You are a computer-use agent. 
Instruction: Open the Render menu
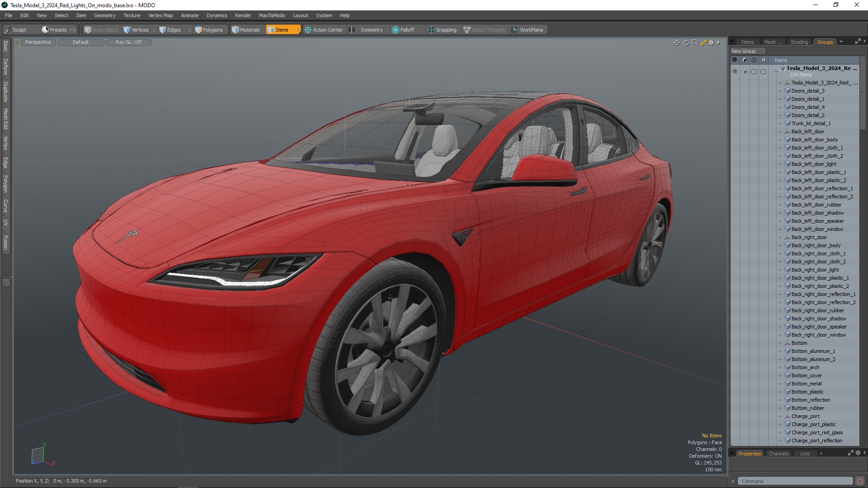coord(243,15)
